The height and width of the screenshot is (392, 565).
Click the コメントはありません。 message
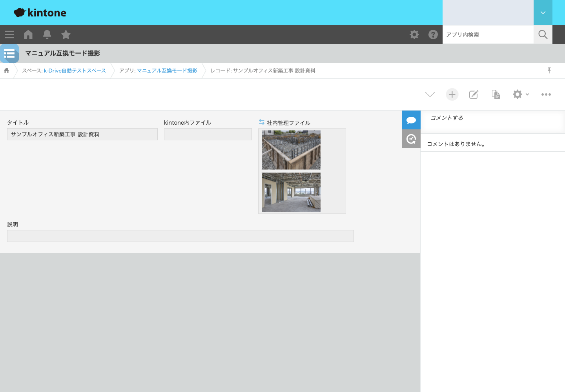tap(456, 144)
